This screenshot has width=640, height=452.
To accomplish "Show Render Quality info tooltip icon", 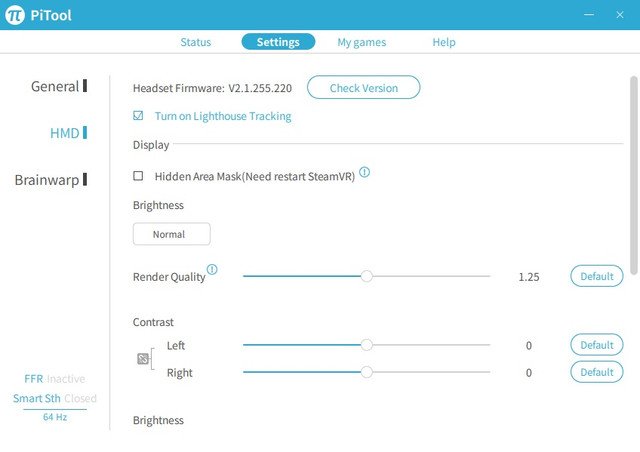I will pos(212,269).
